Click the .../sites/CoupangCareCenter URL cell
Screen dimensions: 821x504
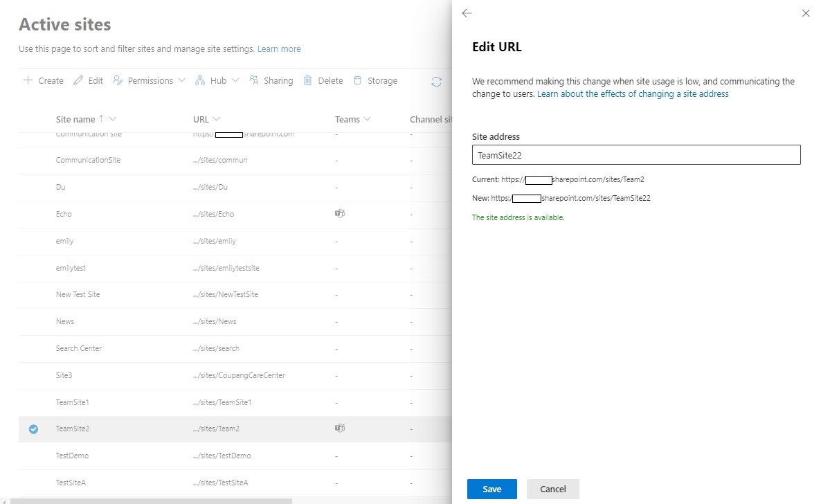click(x=239, y=375)
